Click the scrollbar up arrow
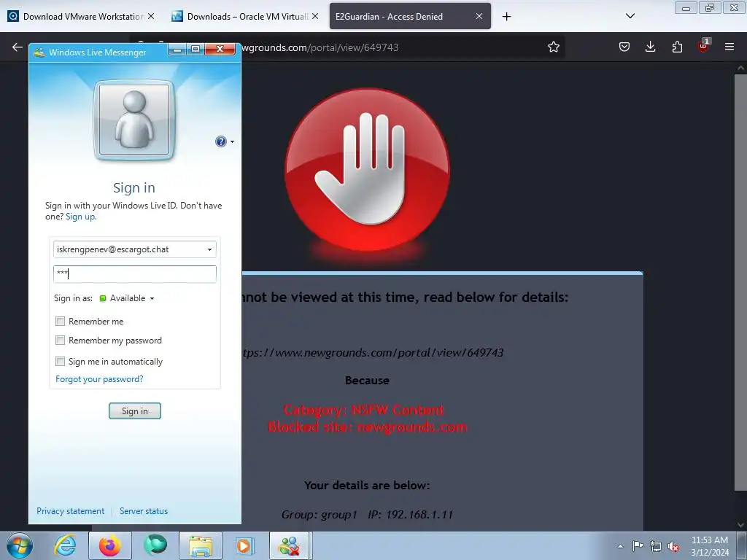 tap(740, 68)
